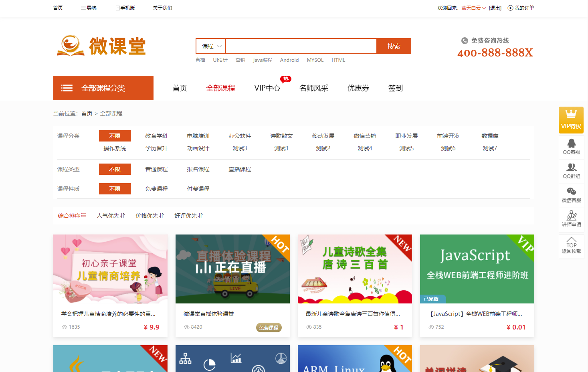
Task: Filter by 直播课程 type
Action: click(x=240, y=169)
